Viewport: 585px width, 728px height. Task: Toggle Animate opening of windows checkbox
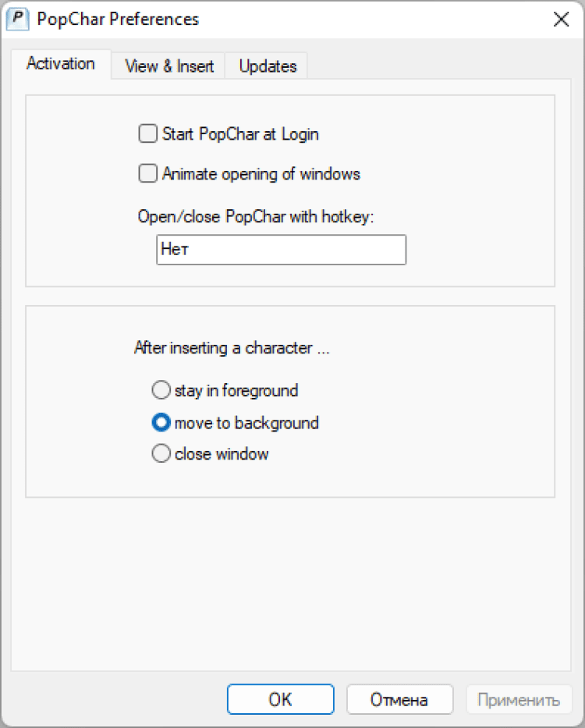pyautogui.click(x=148, y=174)
